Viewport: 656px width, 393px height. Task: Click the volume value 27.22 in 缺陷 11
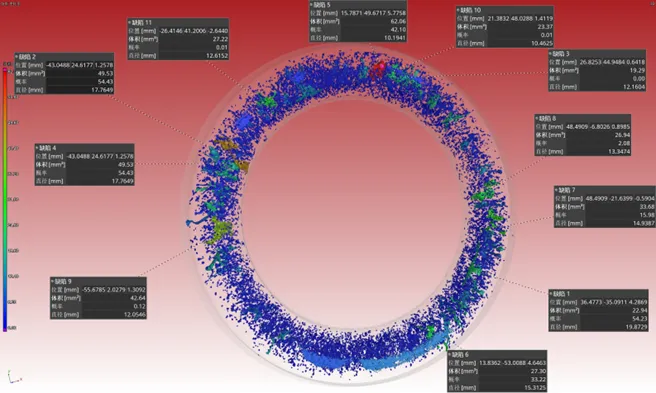click(220, 39)
